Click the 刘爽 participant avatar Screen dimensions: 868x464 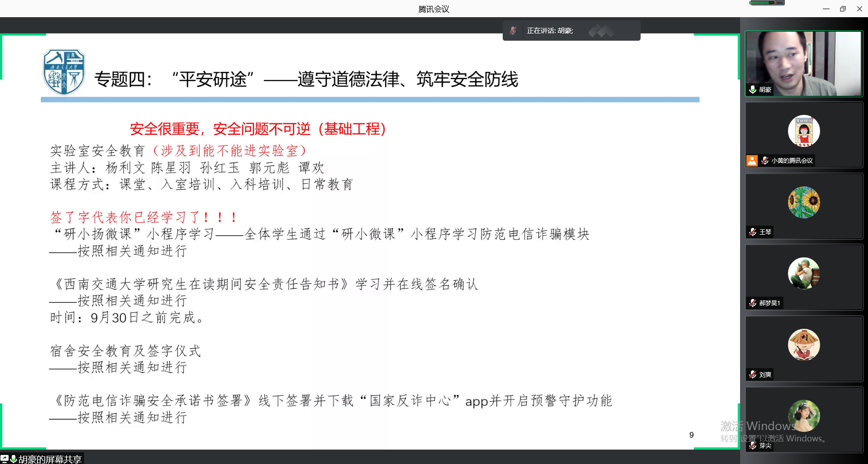pyautogui.click(x=804, y=345)
